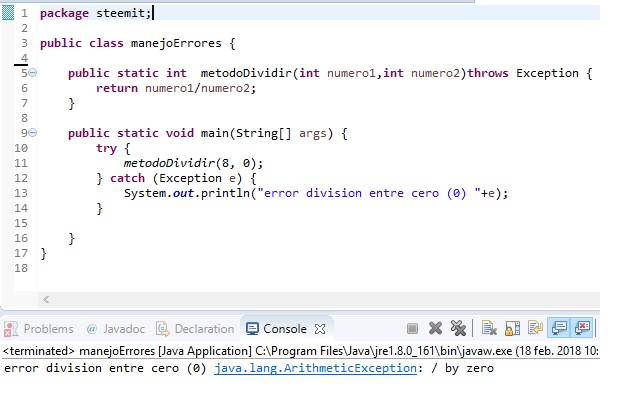Click the 'catch' keyword on line 12
Viewport: 627px width, 393px height.
127,178
